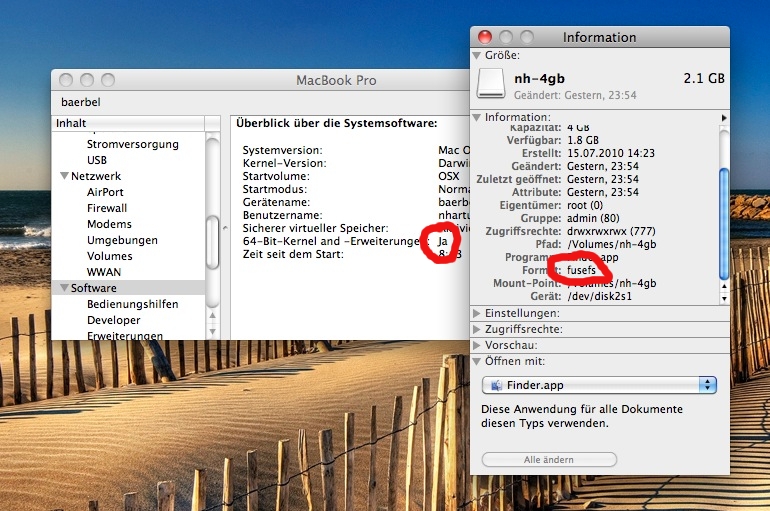Click the sidebar splitter handle in MacBook Pro window
770x511 pixels.
(225, 228)
